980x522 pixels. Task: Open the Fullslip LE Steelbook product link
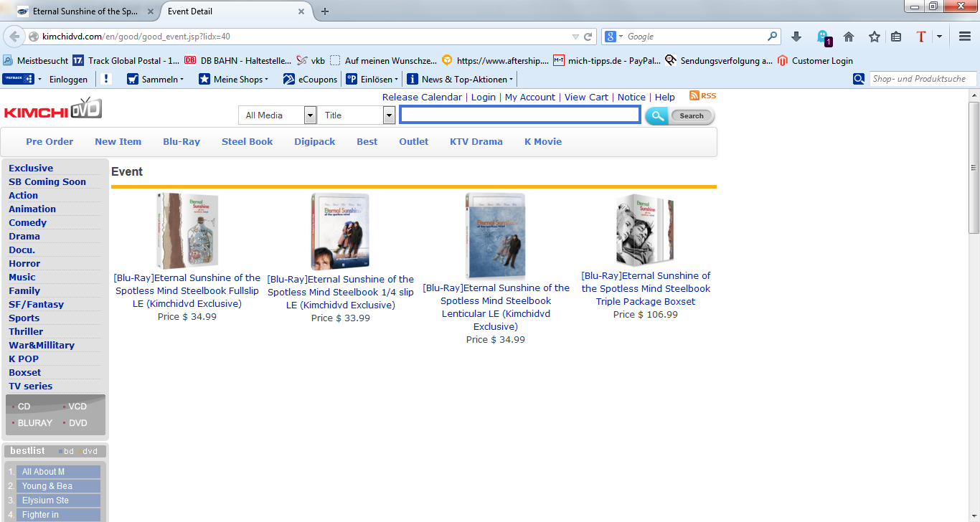pyautogui.click(x=187, y=290)
